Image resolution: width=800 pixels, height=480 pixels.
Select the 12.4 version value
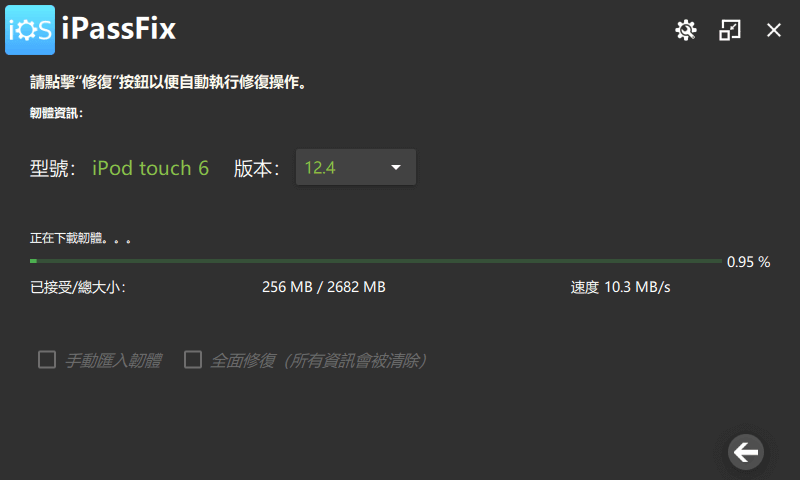(x=320, y=168)
